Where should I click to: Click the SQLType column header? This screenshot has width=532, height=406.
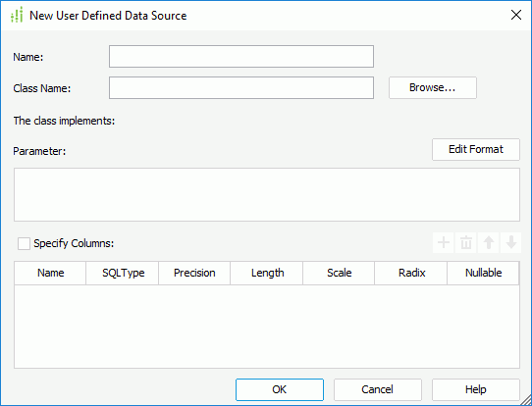(x=123, y=273)
